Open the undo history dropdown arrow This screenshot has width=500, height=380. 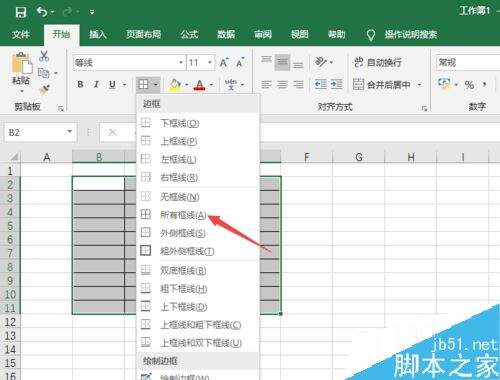(x=53, y=12)
